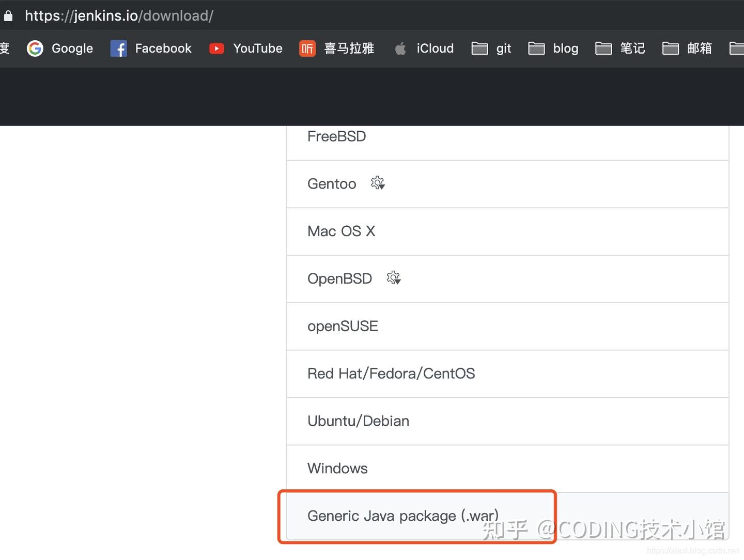Image resolution: width=744 pixels, height=560 pixels.
Task: Select the Mac OS X download option
Action: point(341,231)
